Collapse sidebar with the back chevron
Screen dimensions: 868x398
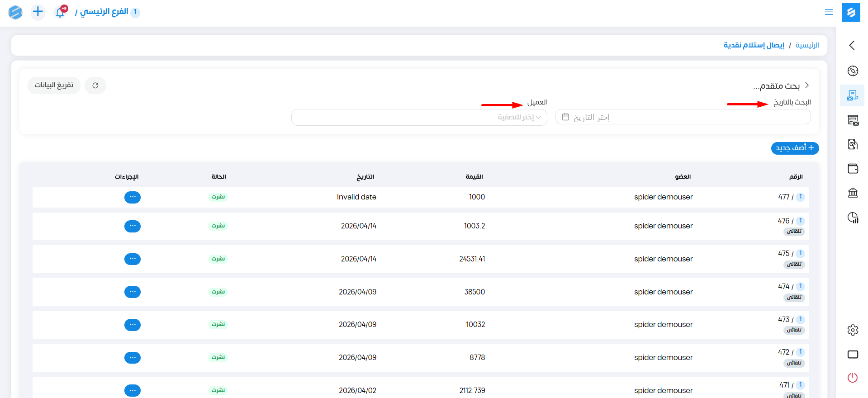[852, 45]
